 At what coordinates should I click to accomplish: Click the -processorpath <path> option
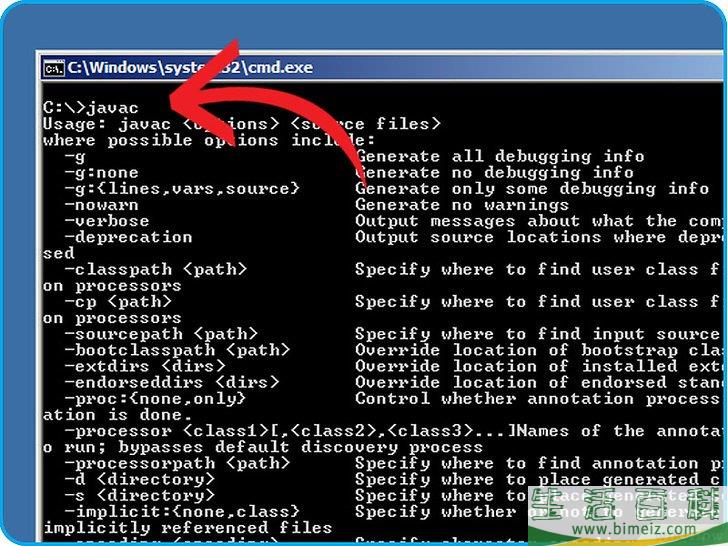tap(176, 463)
